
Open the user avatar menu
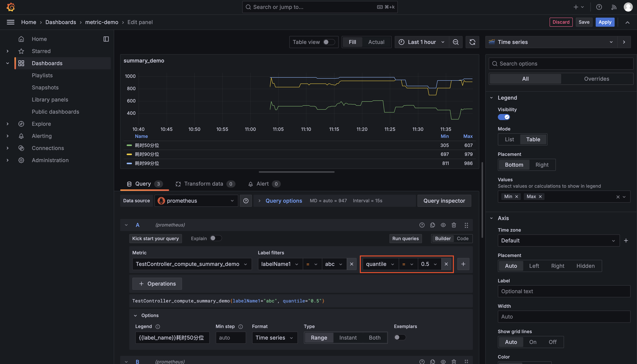pyautogui.click(x=628, y=7)
